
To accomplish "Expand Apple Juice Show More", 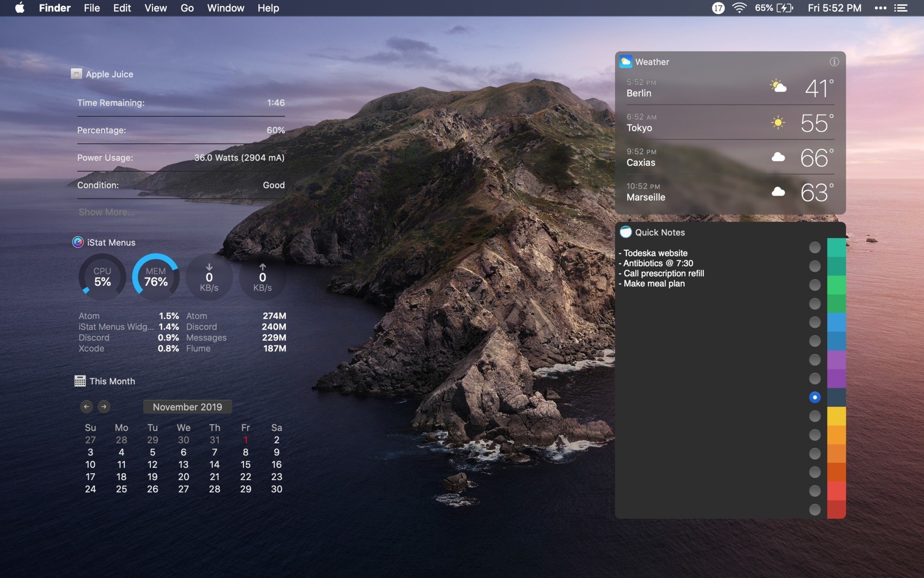I will pos(106,212).
